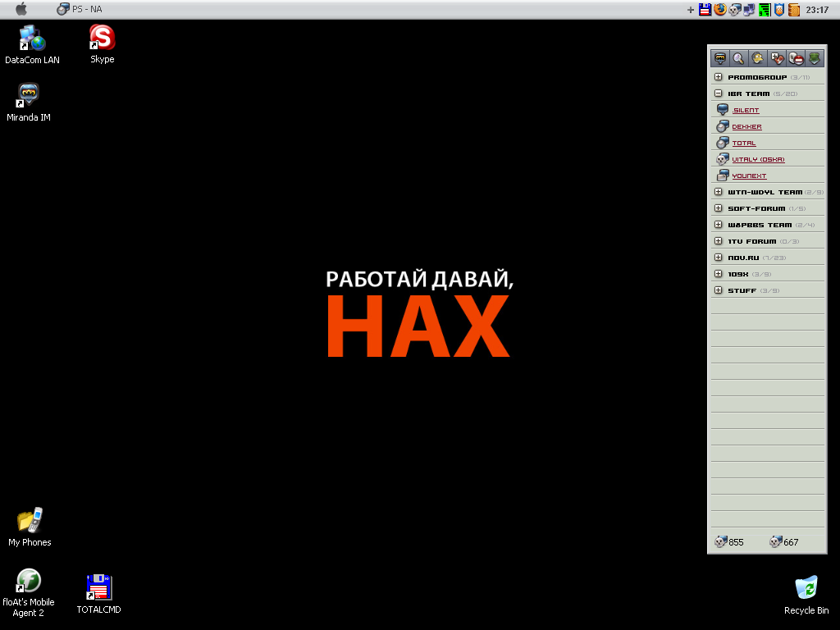
Task: Click the Firefox icon in system tray
Action: (x=720, y=10)
